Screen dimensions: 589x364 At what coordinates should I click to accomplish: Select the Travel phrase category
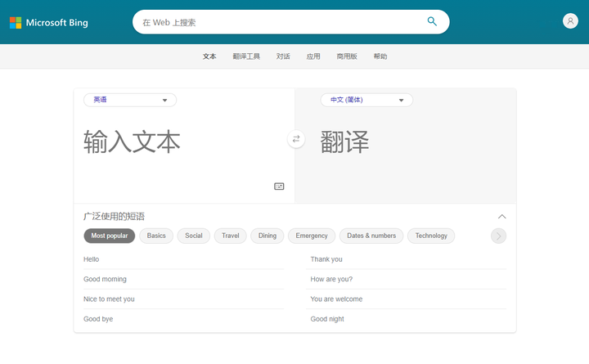pos(230,236)
